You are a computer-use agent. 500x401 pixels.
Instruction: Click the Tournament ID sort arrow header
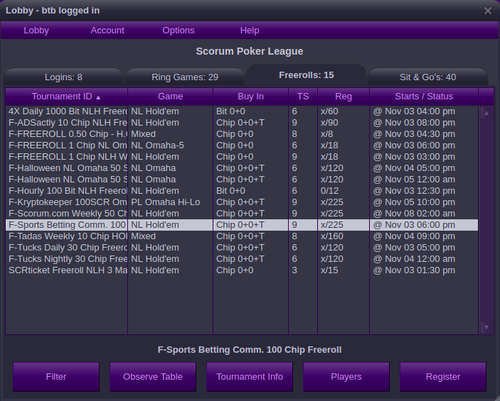(66, 97)
